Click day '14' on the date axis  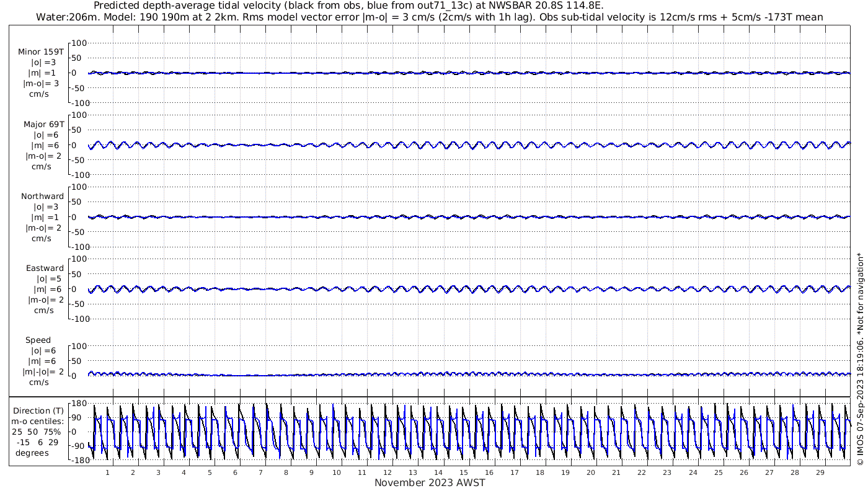tap(438, 472)
